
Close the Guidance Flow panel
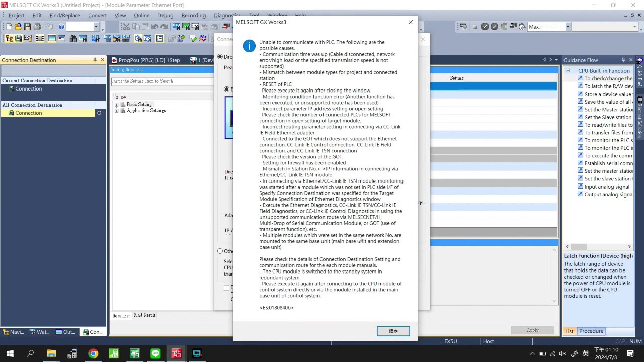631,60
